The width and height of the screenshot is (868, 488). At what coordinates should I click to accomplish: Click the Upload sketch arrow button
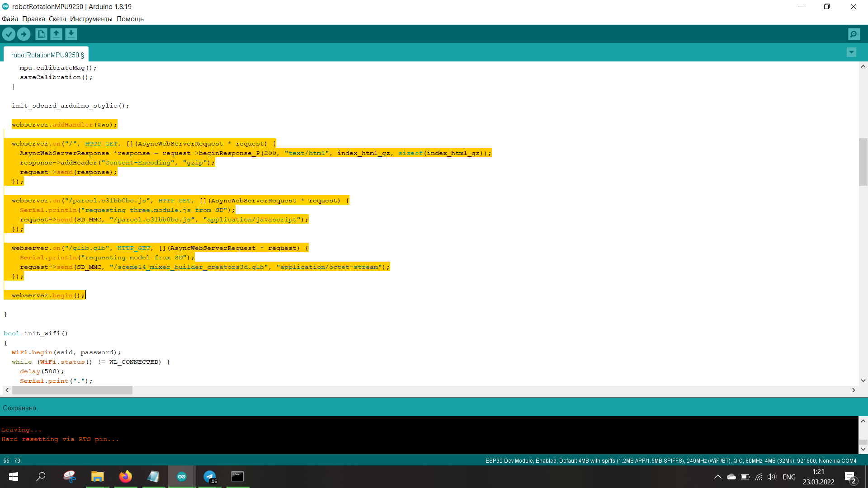click(x=24, y=34)
